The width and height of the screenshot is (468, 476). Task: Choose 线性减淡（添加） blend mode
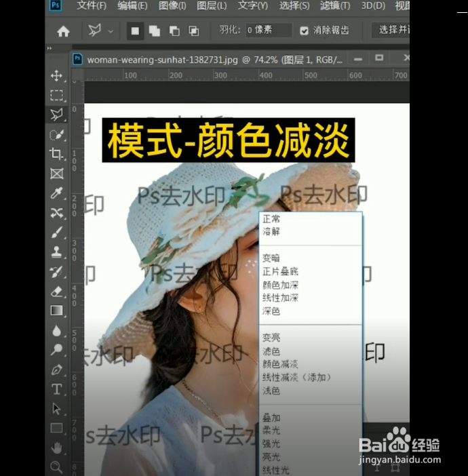coord(296,377)
